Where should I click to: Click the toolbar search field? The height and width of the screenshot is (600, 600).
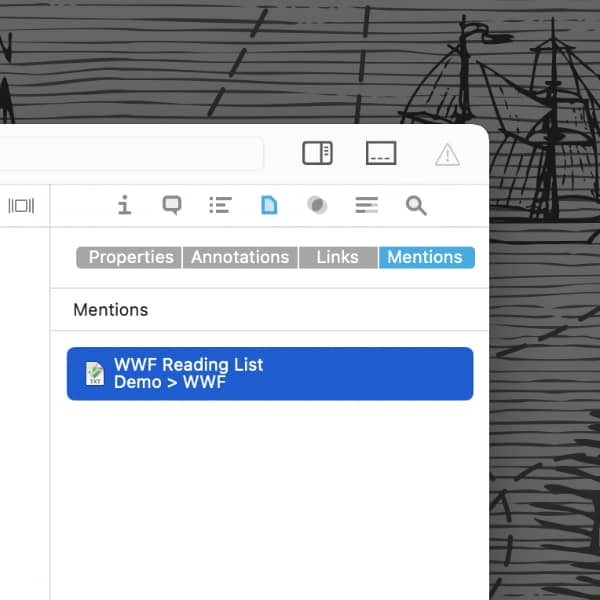click(130, 153)
